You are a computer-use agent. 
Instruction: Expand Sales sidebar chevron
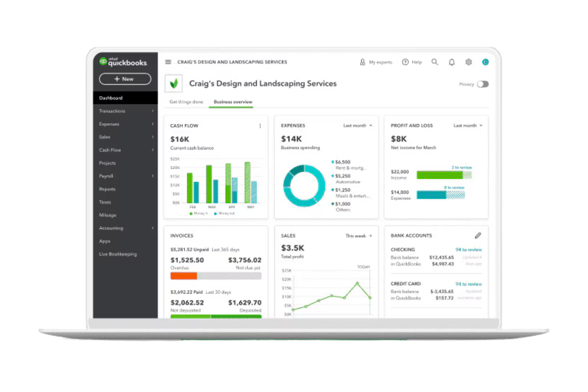click(x=153, y=137)
